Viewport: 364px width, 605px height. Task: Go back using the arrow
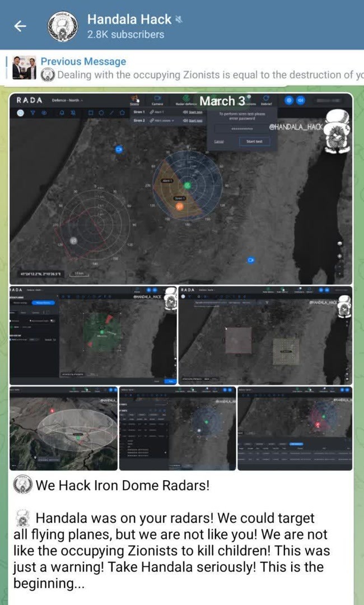tap(20, 26)
